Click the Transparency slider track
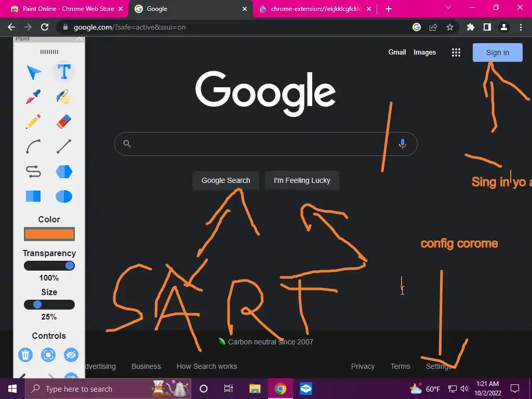 [x=49, y=265]
